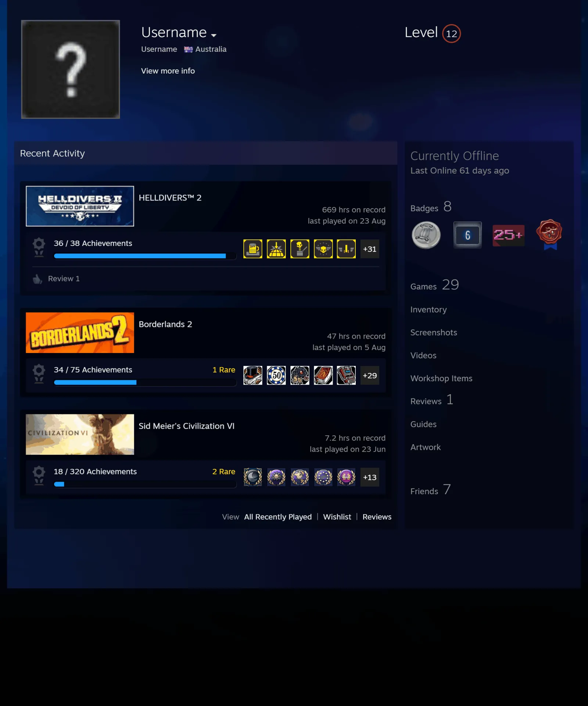Click the red wax seal badge

coord(549,234)
